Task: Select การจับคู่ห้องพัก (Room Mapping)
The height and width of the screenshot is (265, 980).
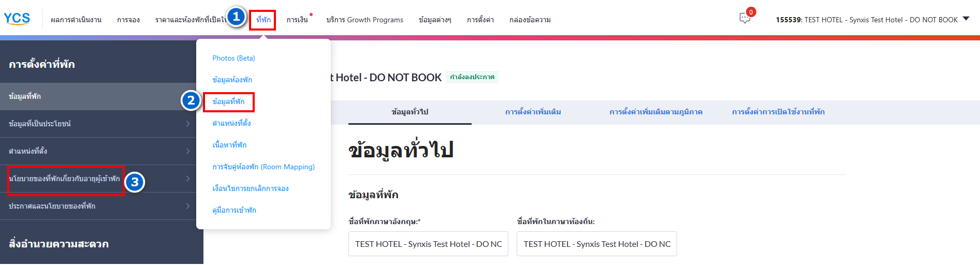Action: click(x=264, y=167)
